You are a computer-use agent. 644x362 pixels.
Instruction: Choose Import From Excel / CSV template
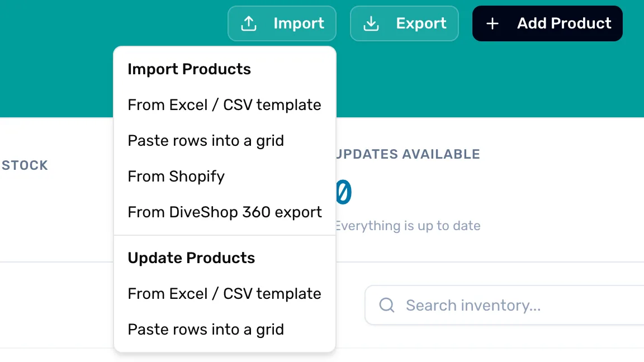[224, 104]
